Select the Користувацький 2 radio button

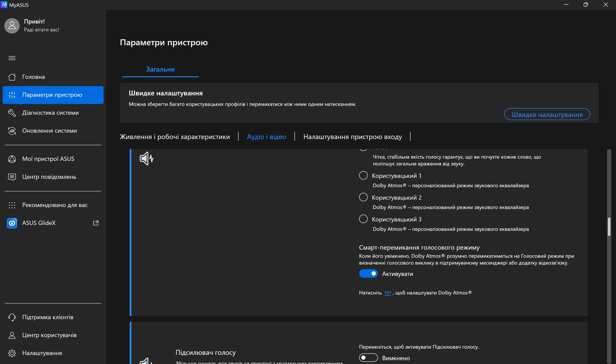(363, 197)
